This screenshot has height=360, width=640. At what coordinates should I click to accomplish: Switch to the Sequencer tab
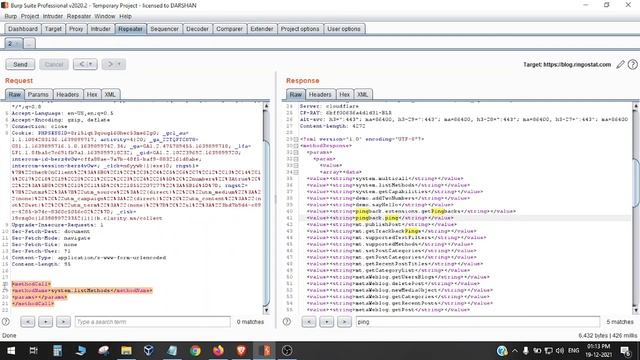click(x=164, y=29)
